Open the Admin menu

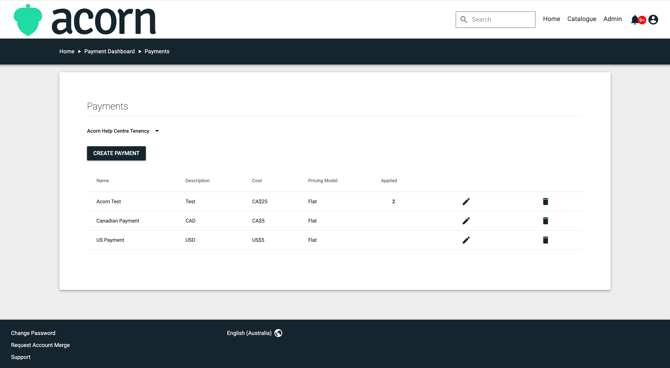(x=612, y=19)
